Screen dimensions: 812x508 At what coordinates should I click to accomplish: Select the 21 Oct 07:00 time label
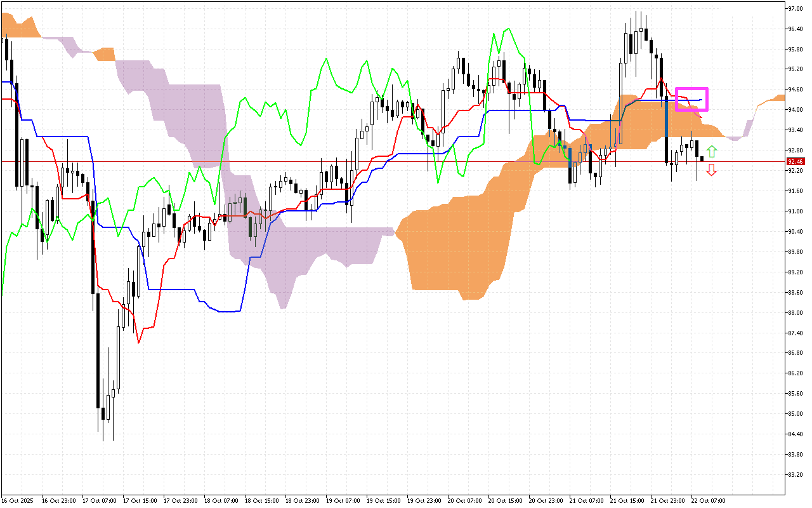click(x=585, y=500)
